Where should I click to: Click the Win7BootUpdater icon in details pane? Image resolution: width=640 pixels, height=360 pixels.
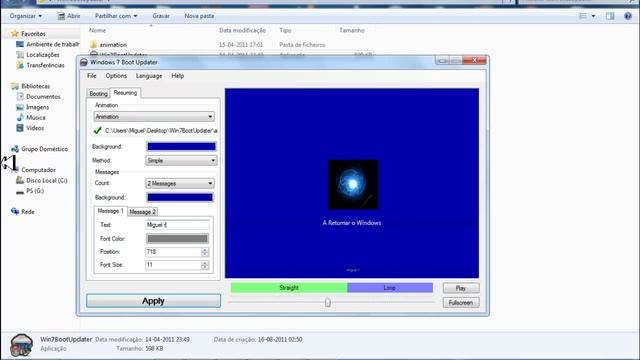[x=21, y=345]
